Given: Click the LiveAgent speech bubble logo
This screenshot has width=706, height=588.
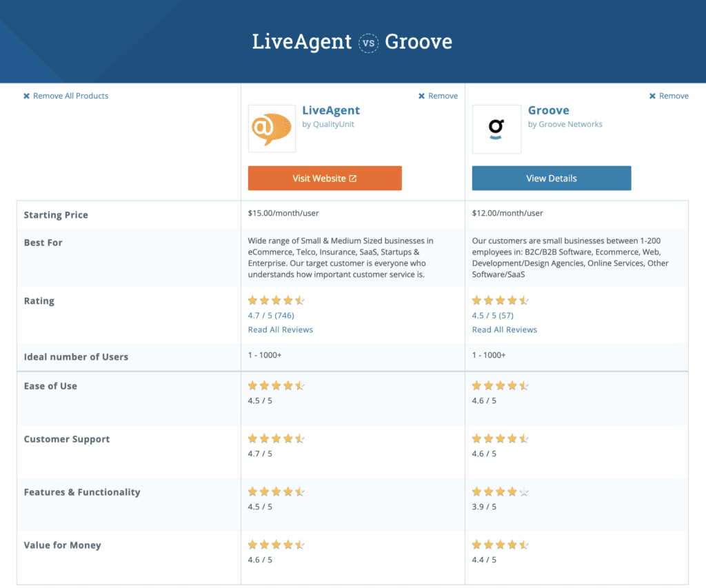Looking at the screenshot, I should 271,129.
